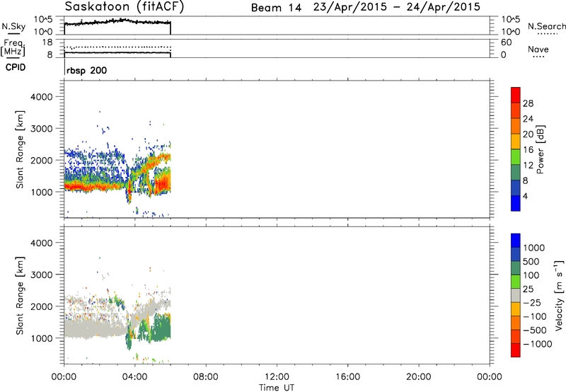
Task: Click the red bottom of Velocity color bar
Action: tap(516, 350)
